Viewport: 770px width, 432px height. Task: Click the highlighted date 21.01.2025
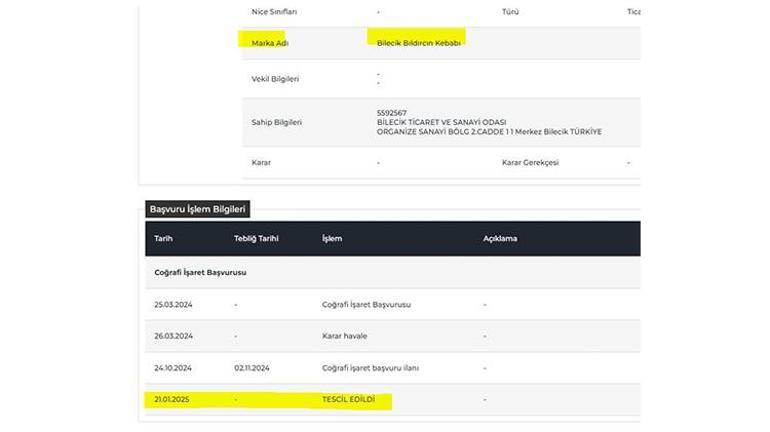(x=172, y=400)
